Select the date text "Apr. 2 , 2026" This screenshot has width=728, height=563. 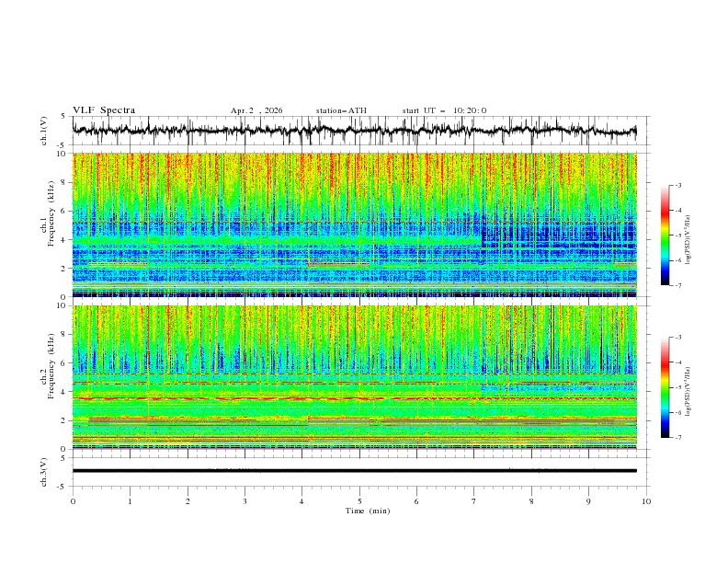tap(256, 110)
